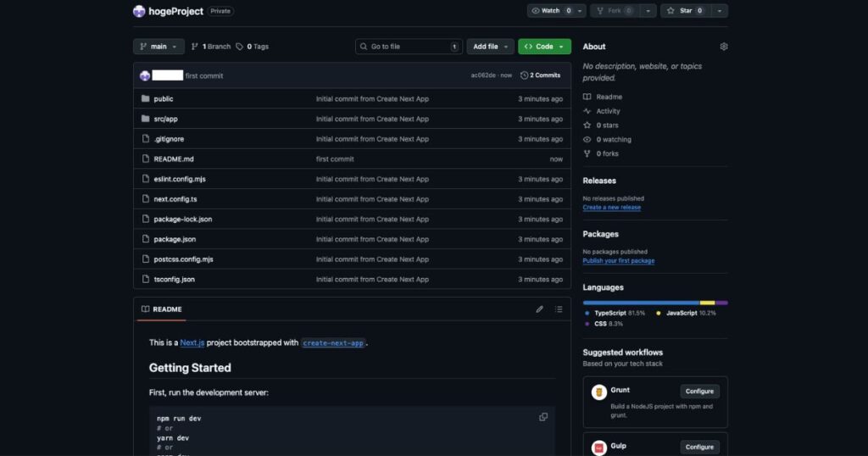868x456 pixels.
Task: Copy the npm run dev code block
Action: (543, 417)
